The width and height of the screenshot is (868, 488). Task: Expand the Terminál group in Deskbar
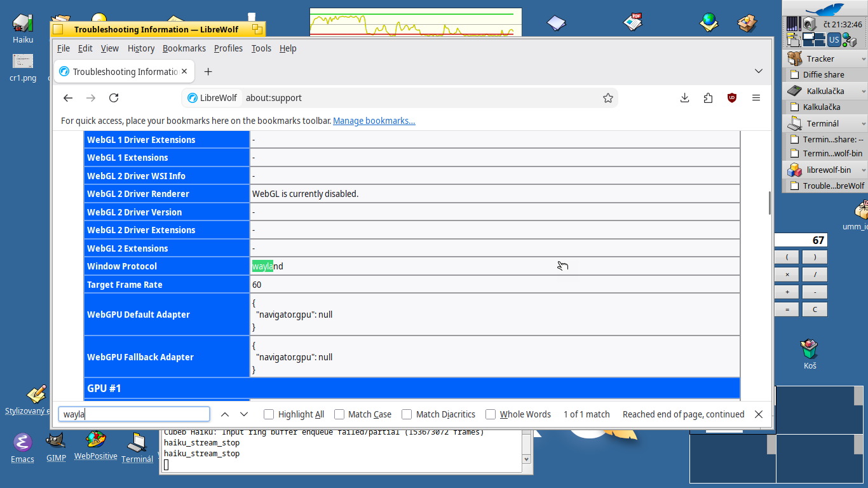pos(864,124)
